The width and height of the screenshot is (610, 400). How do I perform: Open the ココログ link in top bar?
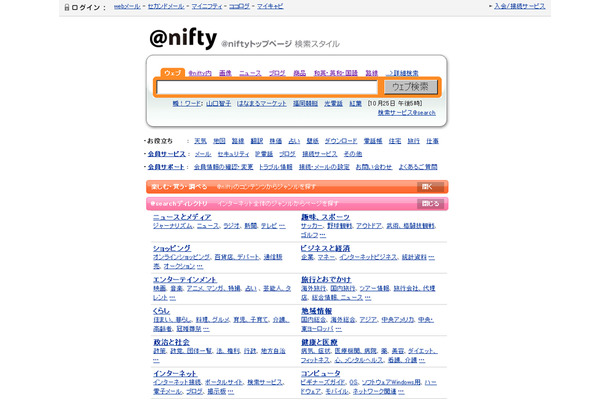(239, 6)
